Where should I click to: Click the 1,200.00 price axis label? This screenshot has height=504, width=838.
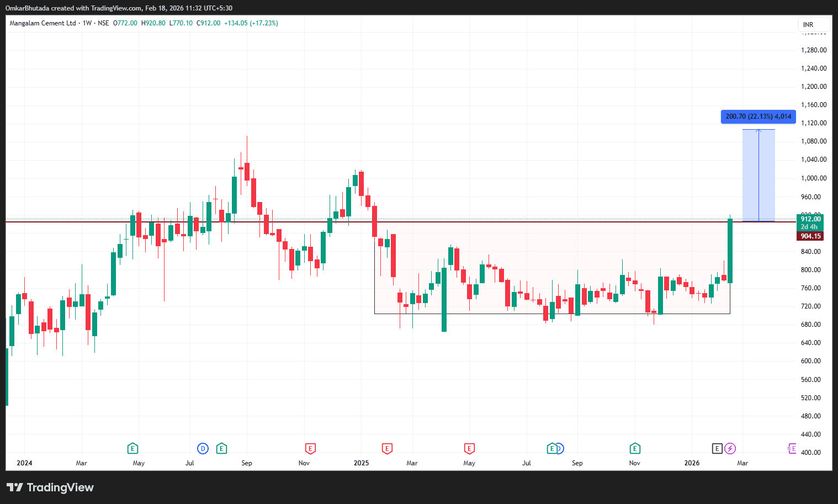(x=814, y=87)
